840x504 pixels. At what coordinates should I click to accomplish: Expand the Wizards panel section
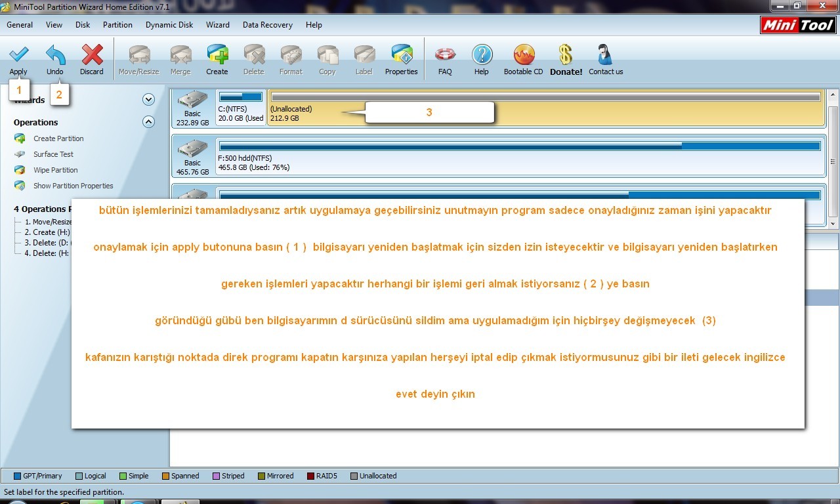148,100
